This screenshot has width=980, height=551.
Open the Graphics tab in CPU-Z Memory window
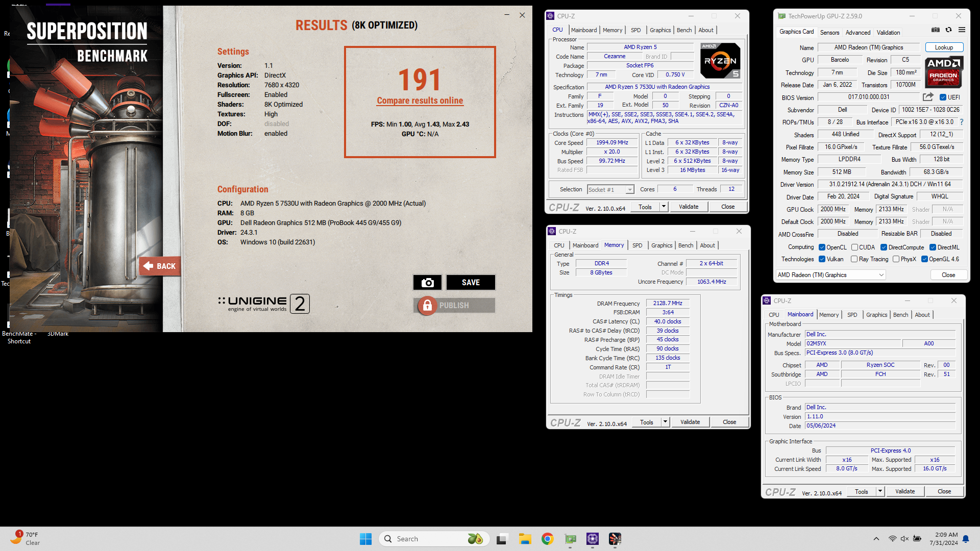pyautogui.click(x=661, y=245)
